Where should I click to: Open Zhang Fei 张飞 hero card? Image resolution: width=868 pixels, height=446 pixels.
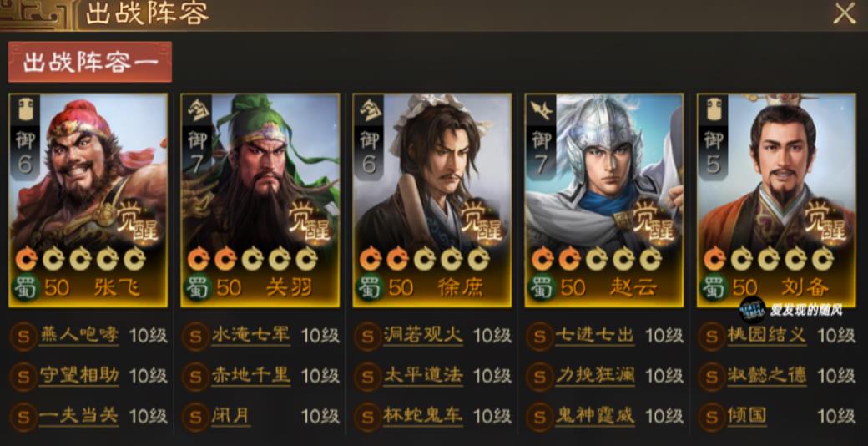(88, 200)
